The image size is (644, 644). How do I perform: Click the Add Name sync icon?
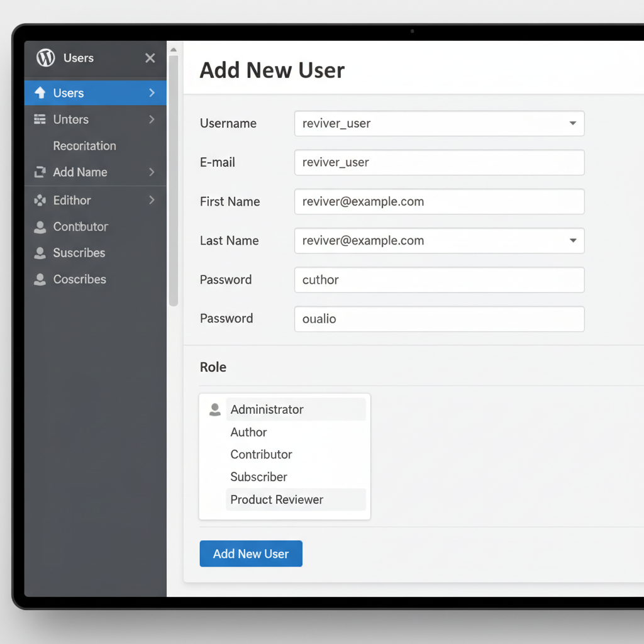[40, 172]
